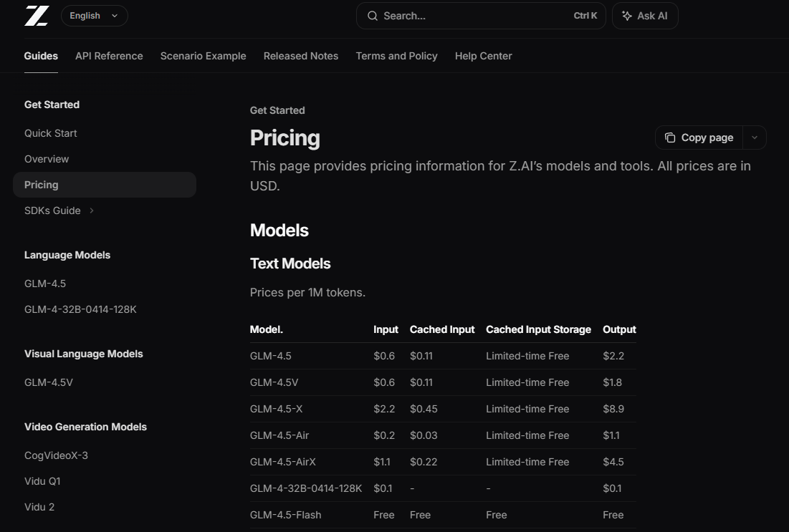The width and height of the screenshot is (789, 532).
Task: Open SDKs Guide sidebar item
Action: tap(52, 211)
